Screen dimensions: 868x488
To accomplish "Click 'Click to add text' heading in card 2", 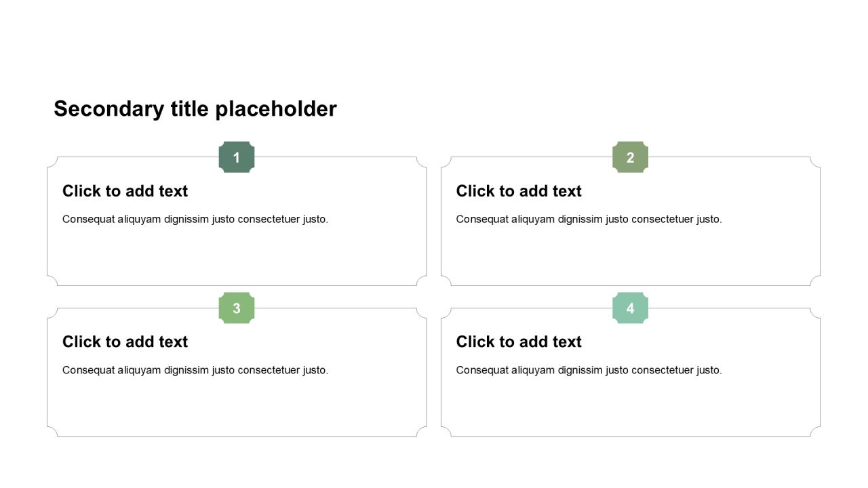I will [519, 191].
